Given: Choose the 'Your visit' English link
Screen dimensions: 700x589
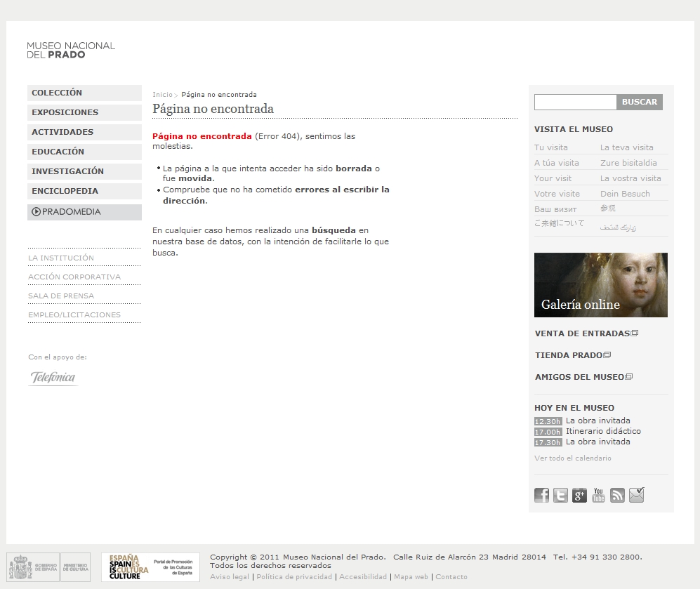Looking at the screenshot, I should (x=553, y=178).
